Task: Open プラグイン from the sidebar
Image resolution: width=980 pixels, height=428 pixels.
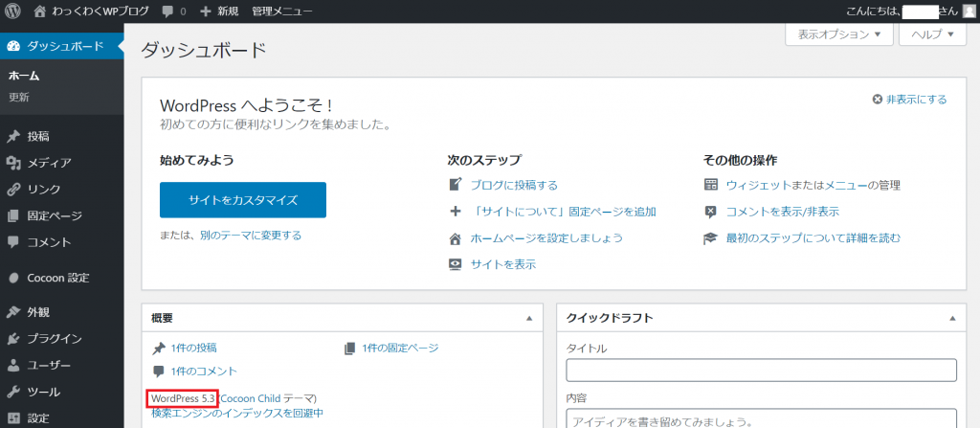Action: pyautogui.click(x=54, y=338)
